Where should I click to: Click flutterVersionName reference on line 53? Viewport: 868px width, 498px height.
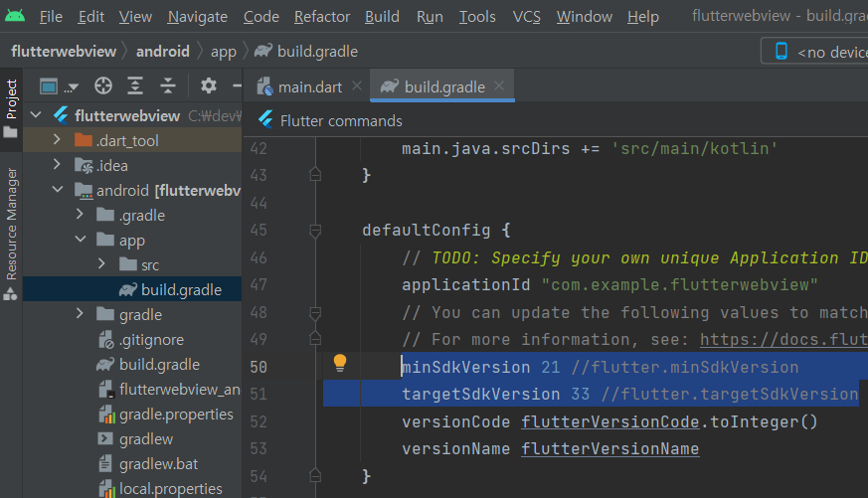pos(610,448)
